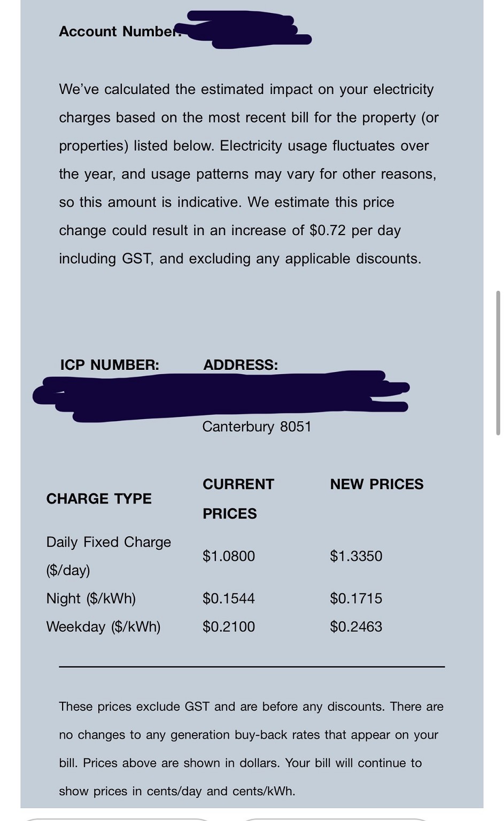Select the Daily Fixed Charge row label
The height and width of the screenshot is (821, 504).
[x=108, y=556]
